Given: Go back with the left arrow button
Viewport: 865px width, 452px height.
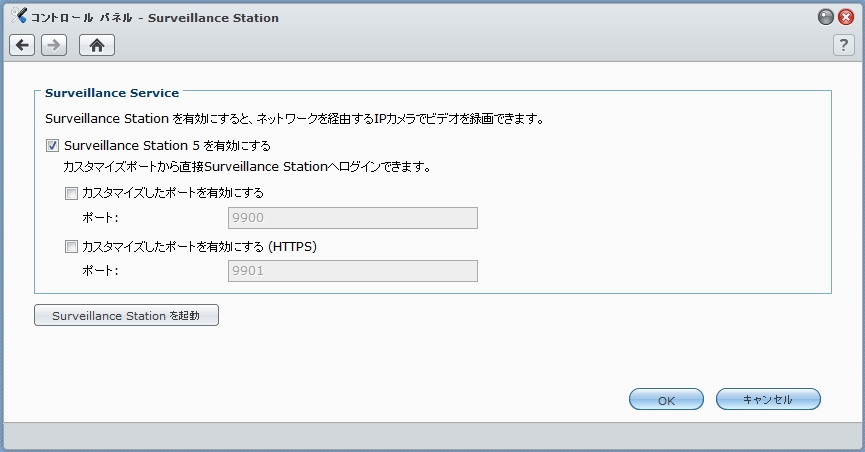Looking at the screenshot, I should point(23,45).
